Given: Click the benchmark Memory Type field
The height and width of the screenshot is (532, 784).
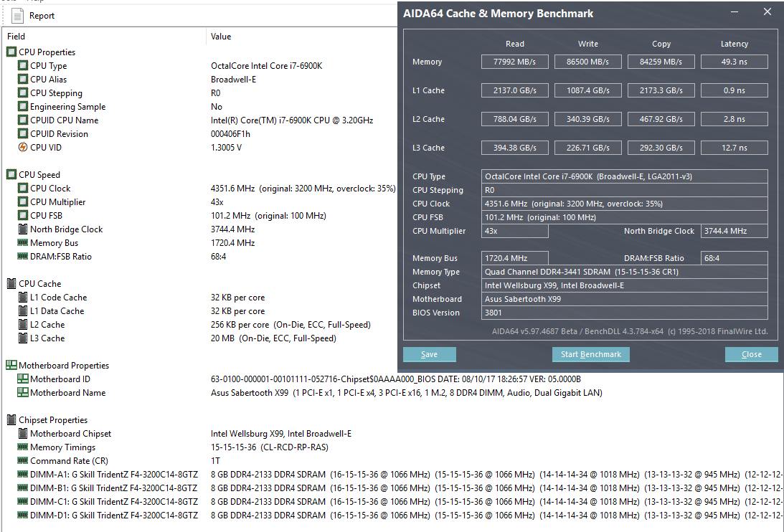Looking at the screenshot, I should click(625, 272).
